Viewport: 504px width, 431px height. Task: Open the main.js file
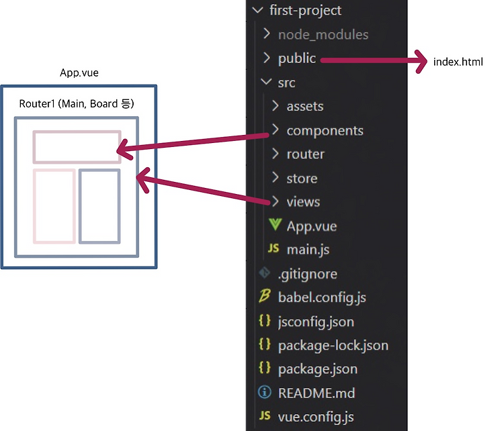[x=308, y=250]
